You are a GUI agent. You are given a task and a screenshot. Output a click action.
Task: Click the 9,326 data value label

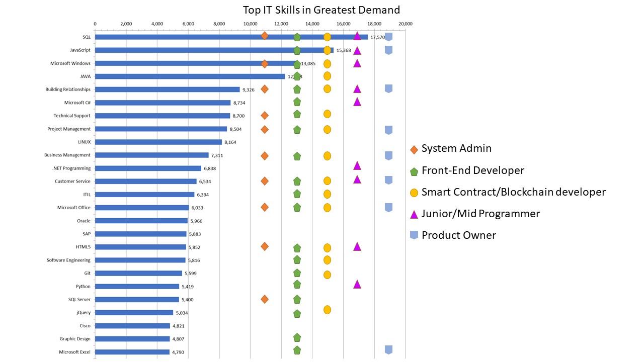click(249, 89)
